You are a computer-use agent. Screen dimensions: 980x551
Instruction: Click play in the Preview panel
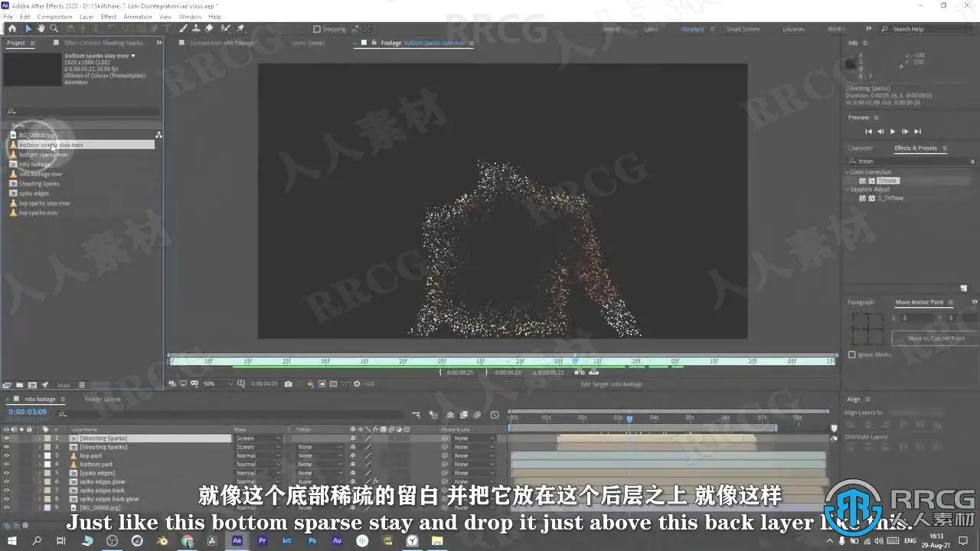pos(892,132)
